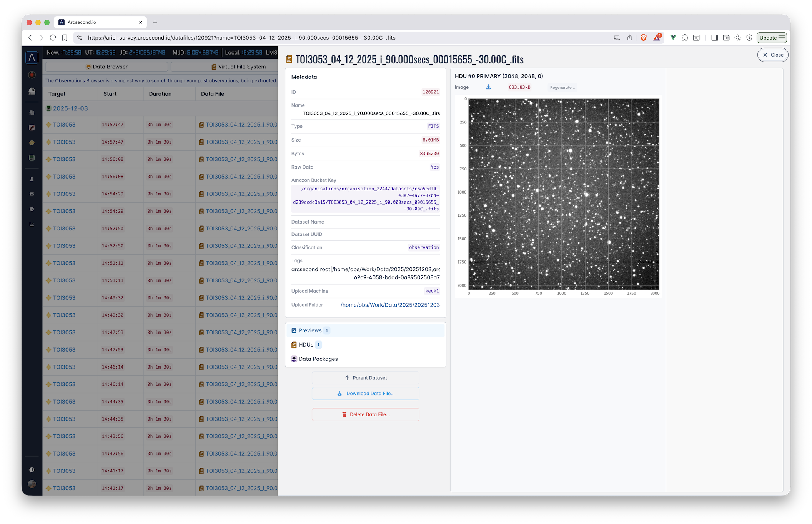The width and height of the screenshot is (812, 524).
Task: Open the Leo AI sparkle icon
Action: tap(738, 38)
